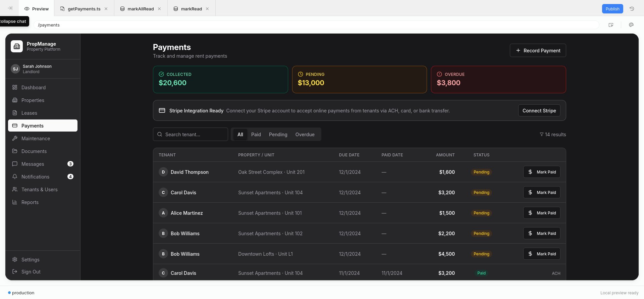Click the Collected $20,600 card
The height and width of the screenshot is (299, 644).
pyautogui.click(x=220, y=80)
